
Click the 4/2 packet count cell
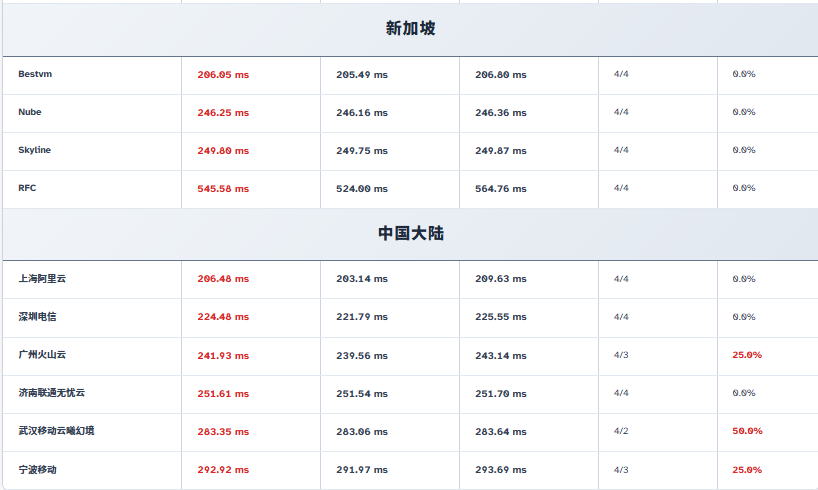(x=621, y=431)
